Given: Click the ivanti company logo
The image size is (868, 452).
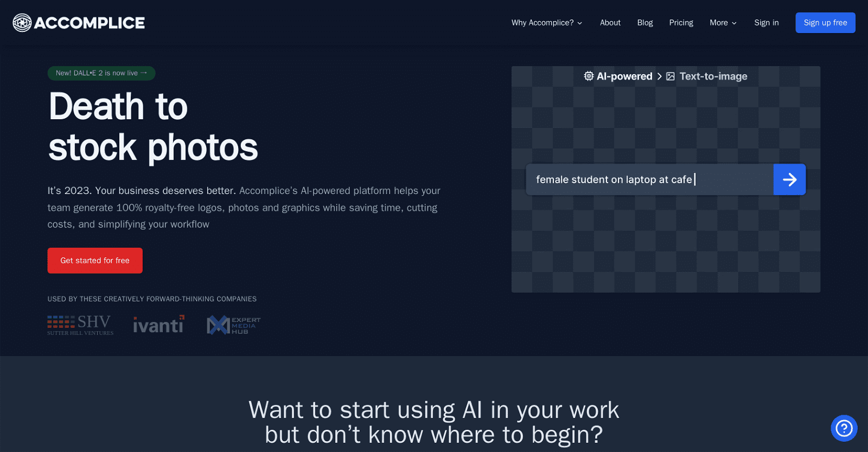Looking at the screenshot, I should click(x=158, y=325).
